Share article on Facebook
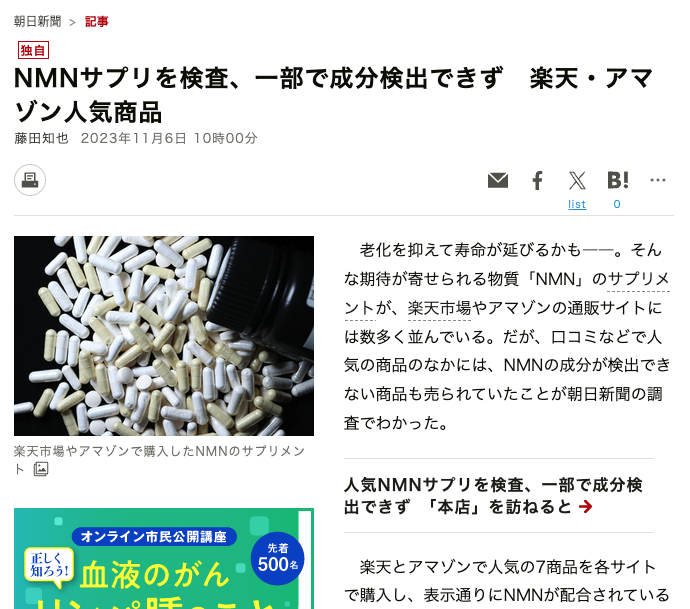690x609 pixels. (537, 180)
